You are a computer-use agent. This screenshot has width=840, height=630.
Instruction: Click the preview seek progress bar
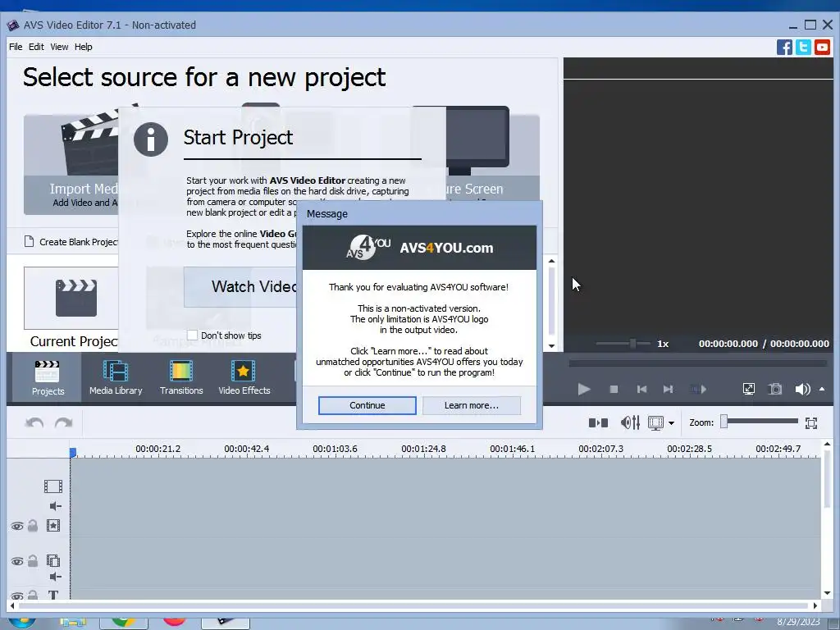click(x=698, y=363)
